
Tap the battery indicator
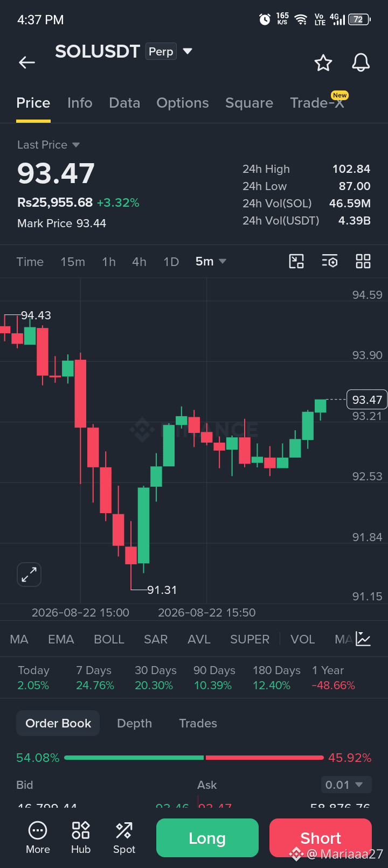(x=360, y=19)
